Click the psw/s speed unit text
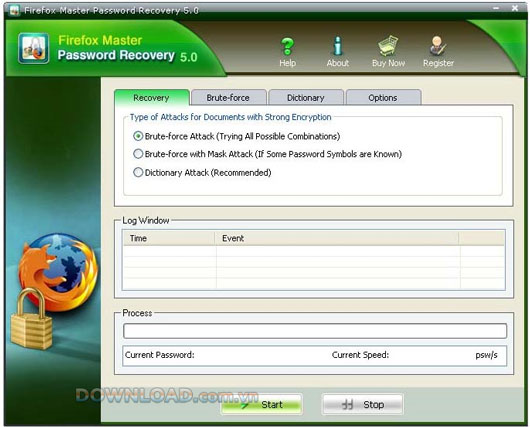The height and width of the screenshot is (427, 530). 486,355
